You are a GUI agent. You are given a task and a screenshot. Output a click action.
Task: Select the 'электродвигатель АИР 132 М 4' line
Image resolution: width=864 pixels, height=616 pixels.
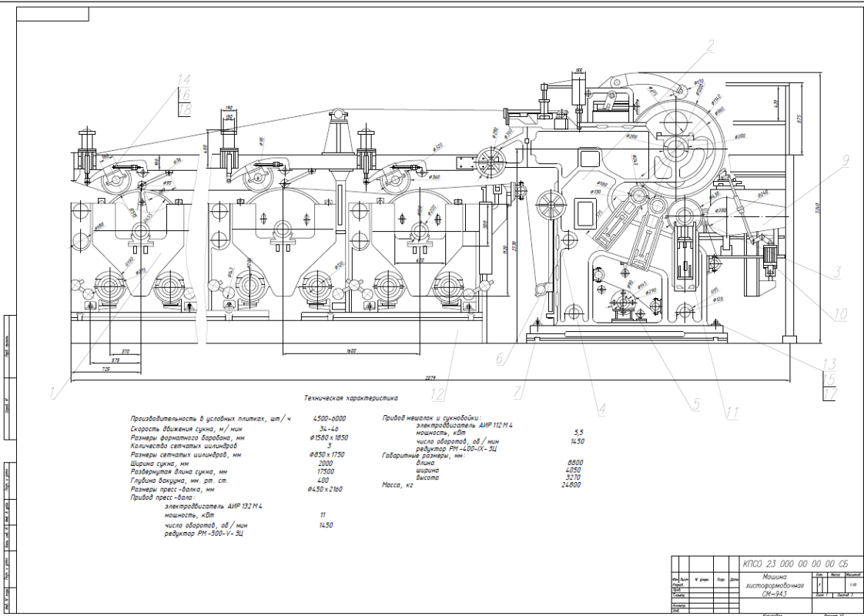213,507
